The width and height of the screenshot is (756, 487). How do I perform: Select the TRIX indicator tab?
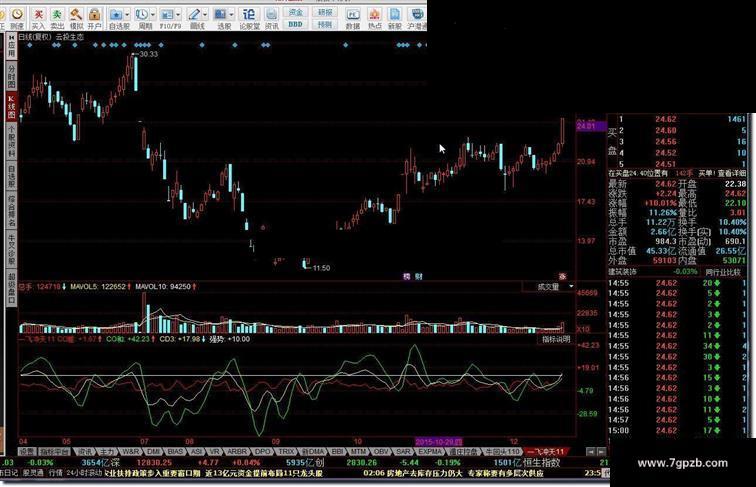286,452
